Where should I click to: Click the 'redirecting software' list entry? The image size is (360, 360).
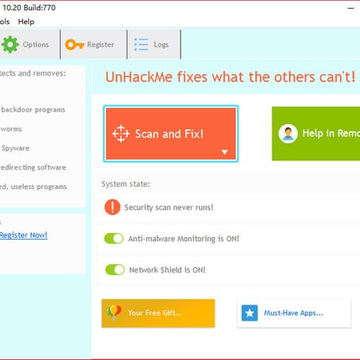pos(33,167)
